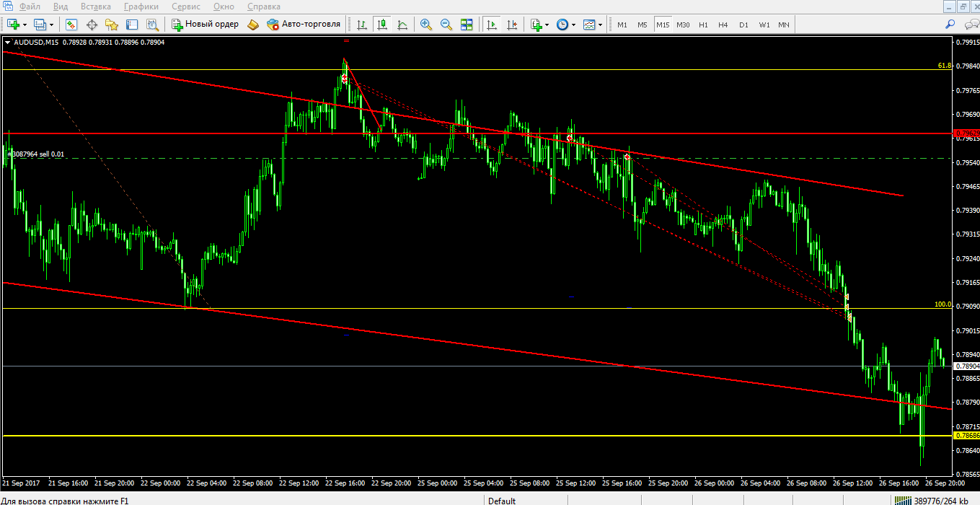Screen dimensions: 980x505
Task: Open the Файл menu
Action: click(x=30, y=6)
